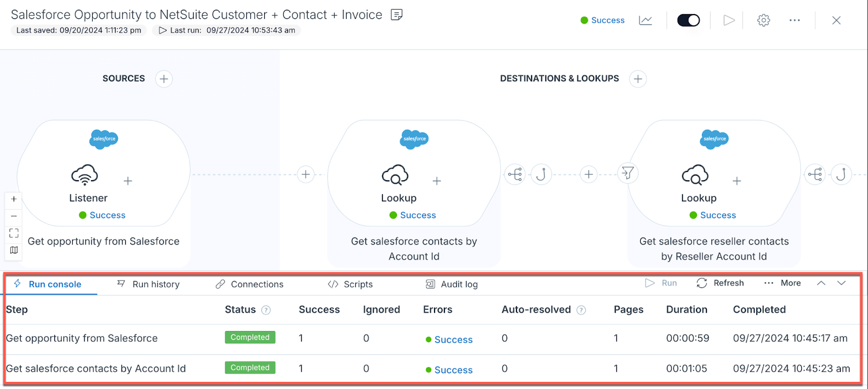
Task: Refresh the run console
Action: tap(720, 283)
